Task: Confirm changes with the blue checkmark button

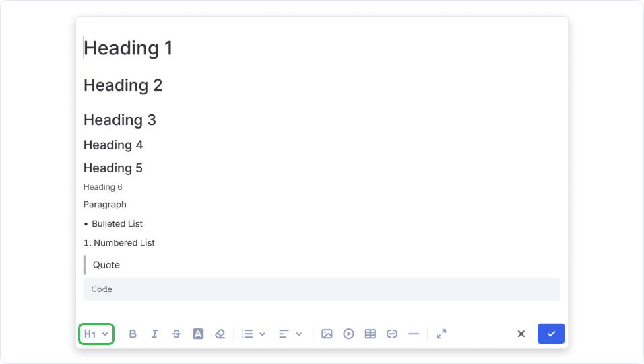Action: 550,334
